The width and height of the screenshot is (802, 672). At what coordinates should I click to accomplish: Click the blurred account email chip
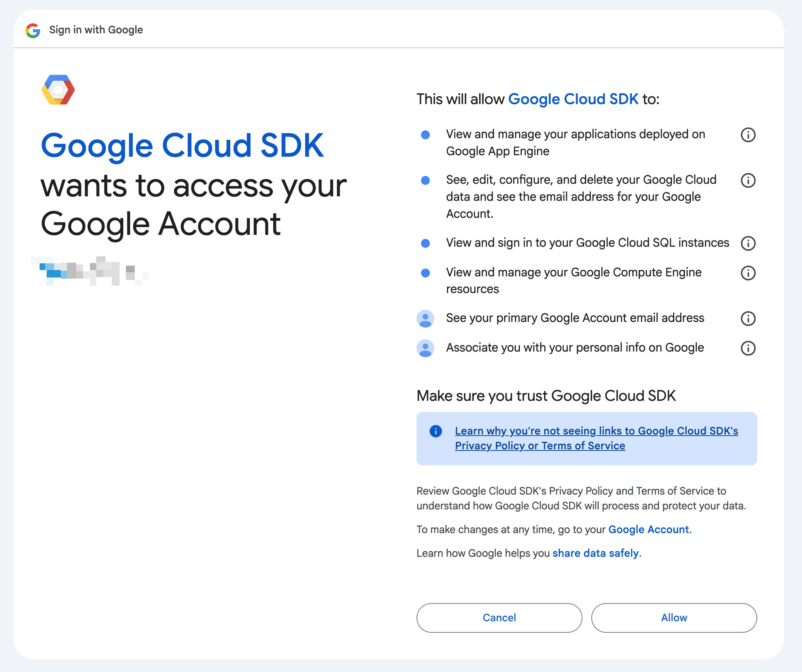point(90,271)
